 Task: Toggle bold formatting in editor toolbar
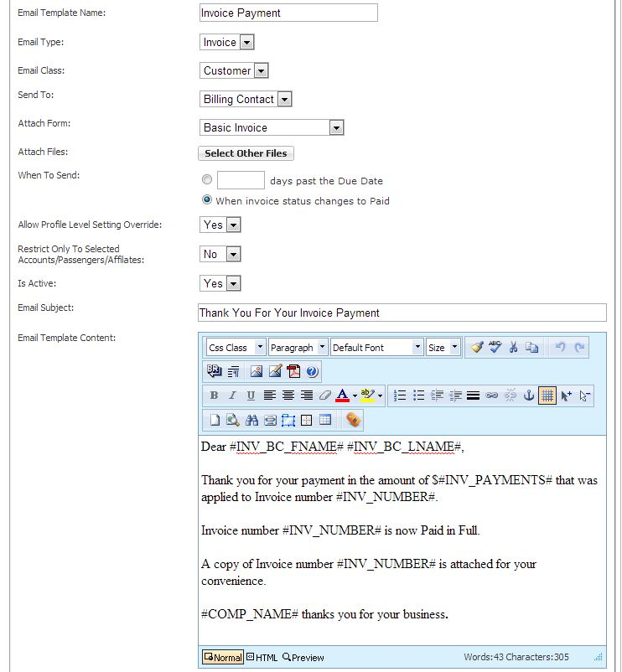coord(214,395)
